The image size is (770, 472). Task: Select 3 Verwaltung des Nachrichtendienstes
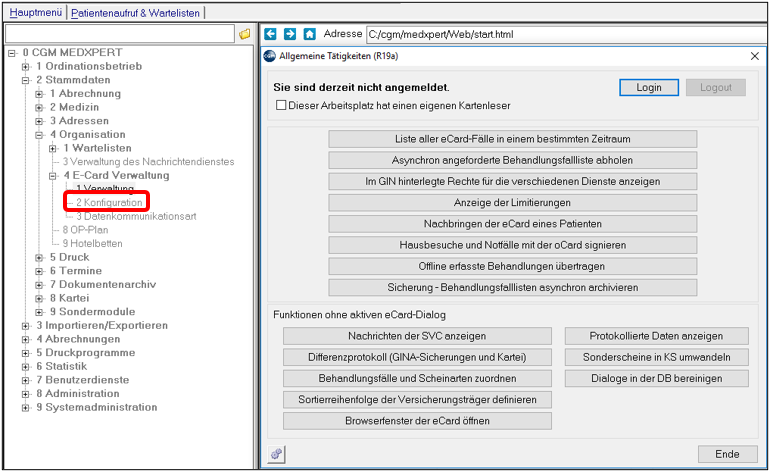[148, 162]
